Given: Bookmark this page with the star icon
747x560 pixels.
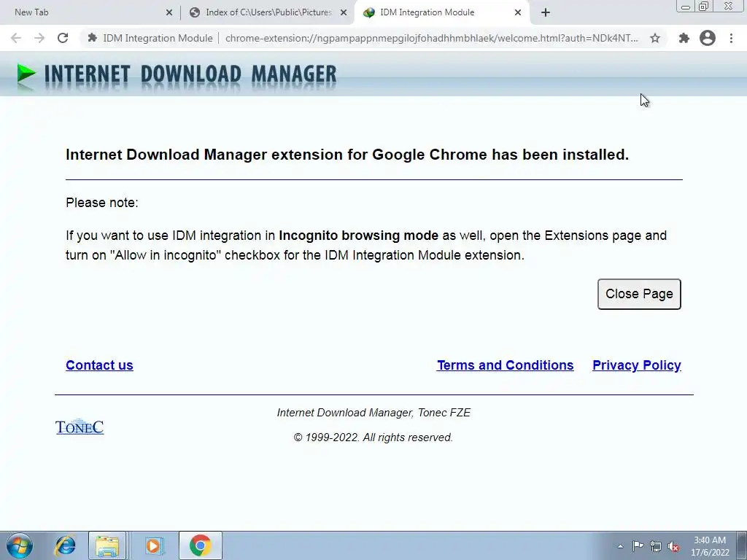Looking at the screenshot, I should point(655,38).
